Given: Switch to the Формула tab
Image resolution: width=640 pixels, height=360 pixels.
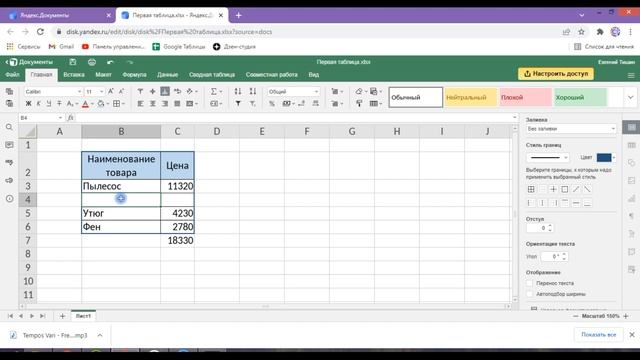Looking at the screenshot, I should tap(134, 75).
